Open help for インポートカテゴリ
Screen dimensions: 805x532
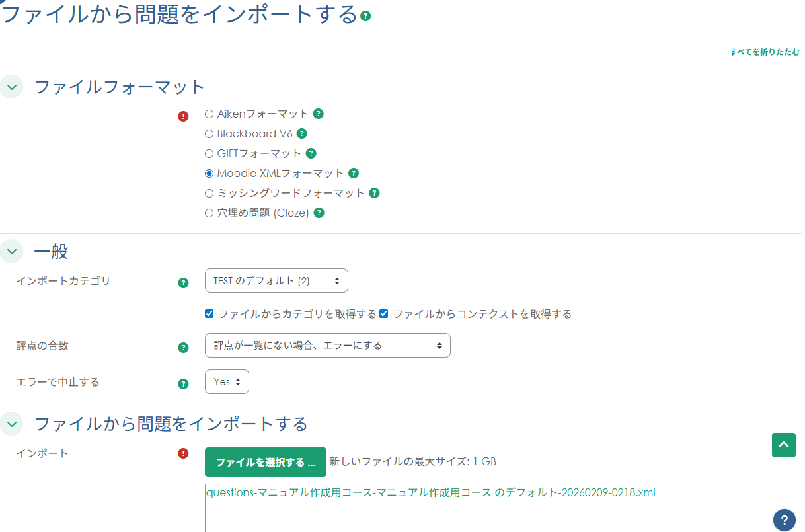pos(183,282)
